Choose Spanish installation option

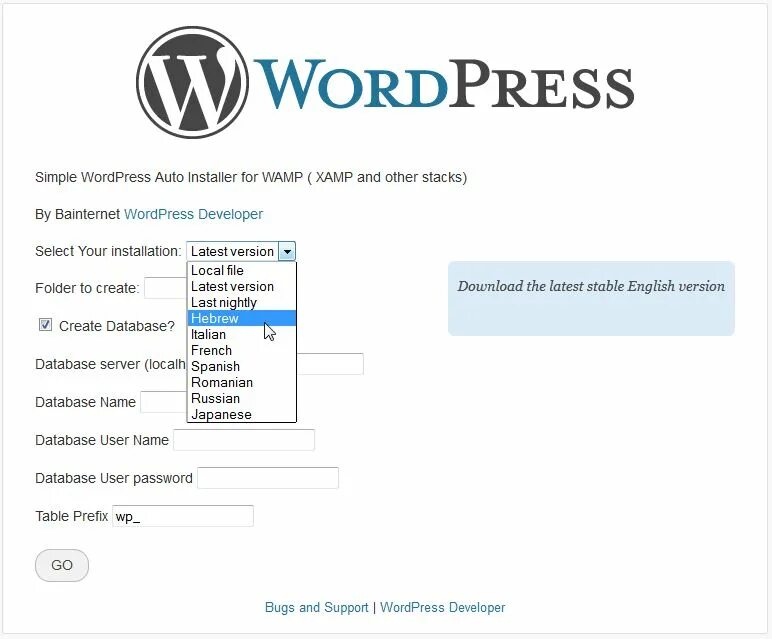[242, 366]
